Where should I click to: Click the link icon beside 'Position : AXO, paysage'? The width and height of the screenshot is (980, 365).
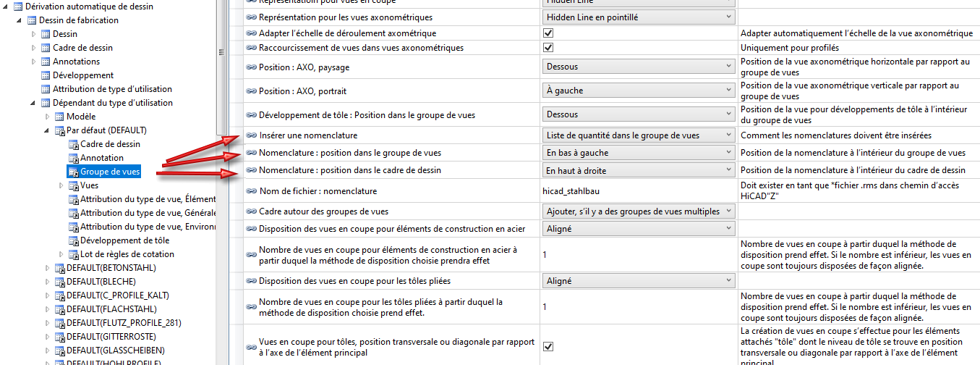pos(251,67)
